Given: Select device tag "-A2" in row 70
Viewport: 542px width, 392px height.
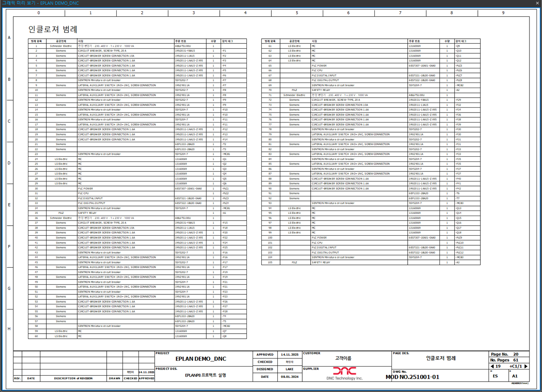Looking at the screenshot, I should [457, 90].
